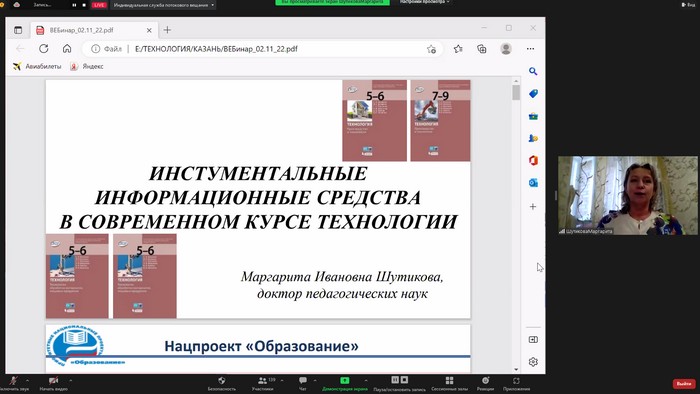Open a new browser tab
The height and width of the screenshot is (394, 700).
point(167,30)
